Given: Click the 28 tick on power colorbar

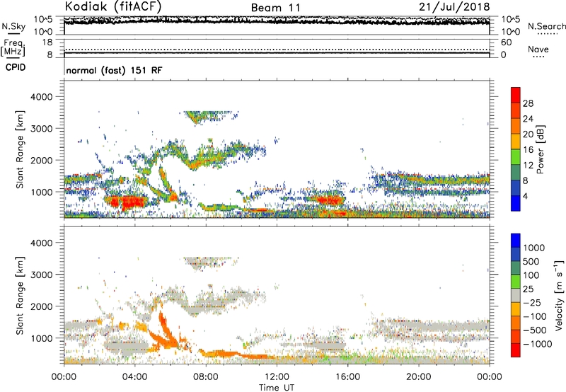Looking at the screenshot, I should click(528, 103).
